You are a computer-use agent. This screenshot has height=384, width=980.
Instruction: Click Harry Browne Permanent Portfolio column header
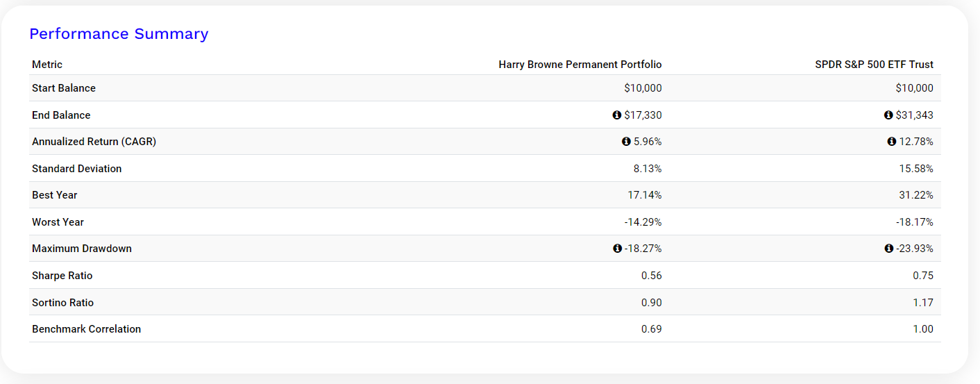[x=580, y=65]
